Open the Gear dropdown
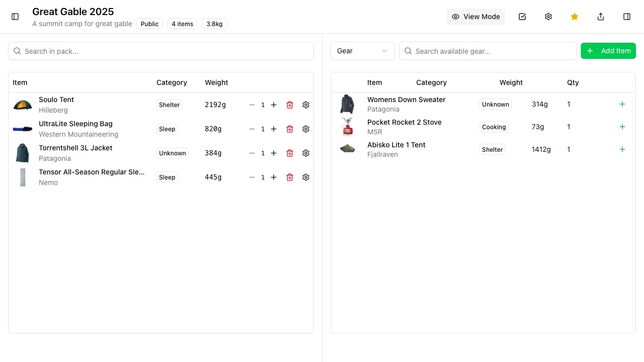Screen dimensions: 644x362 point(362,51)
